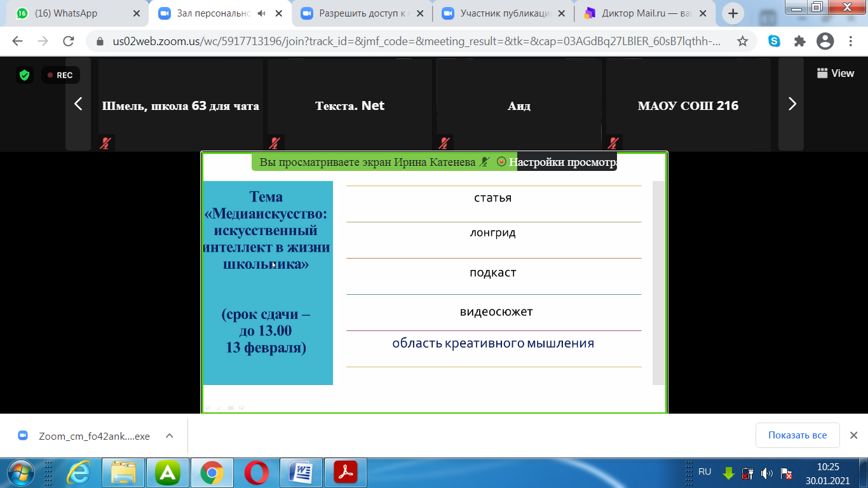Expand options for the downloaded Zoom file

tap(170, 436)
